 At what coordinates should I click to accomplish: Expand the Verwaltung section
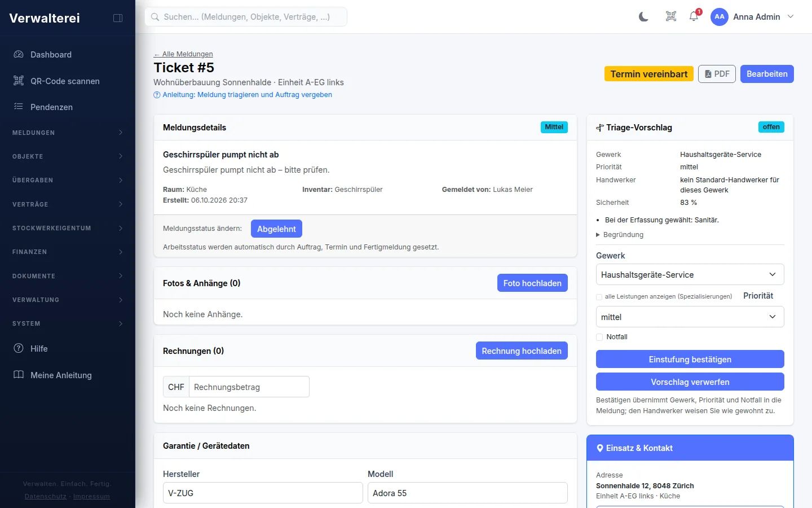pos(68,300)
